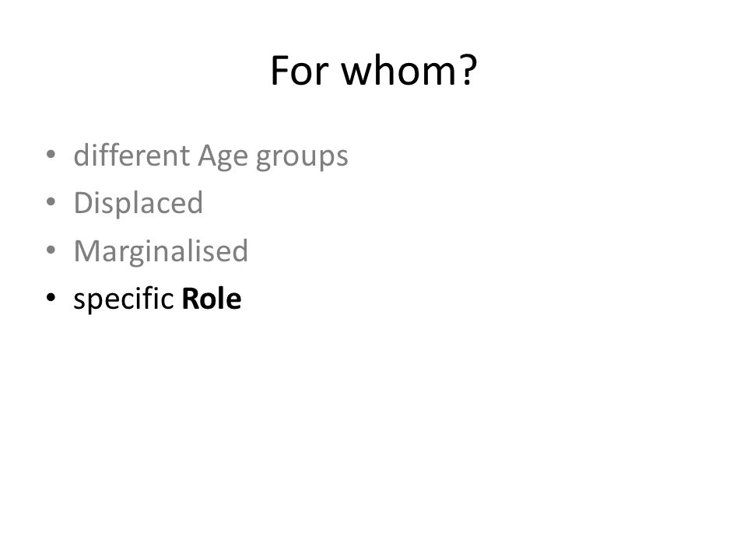Click the word 'whom?' in the title
Image resolution: width=747 pixels, height=560 pixels.
[409, 71]
